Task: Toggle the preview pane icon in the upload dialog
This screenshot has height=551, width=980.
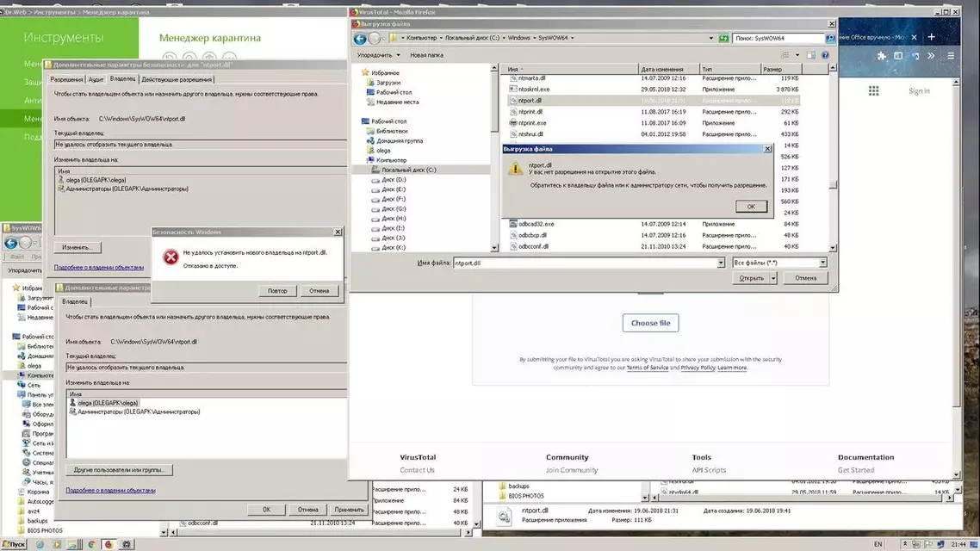Action: coord(810,55)
